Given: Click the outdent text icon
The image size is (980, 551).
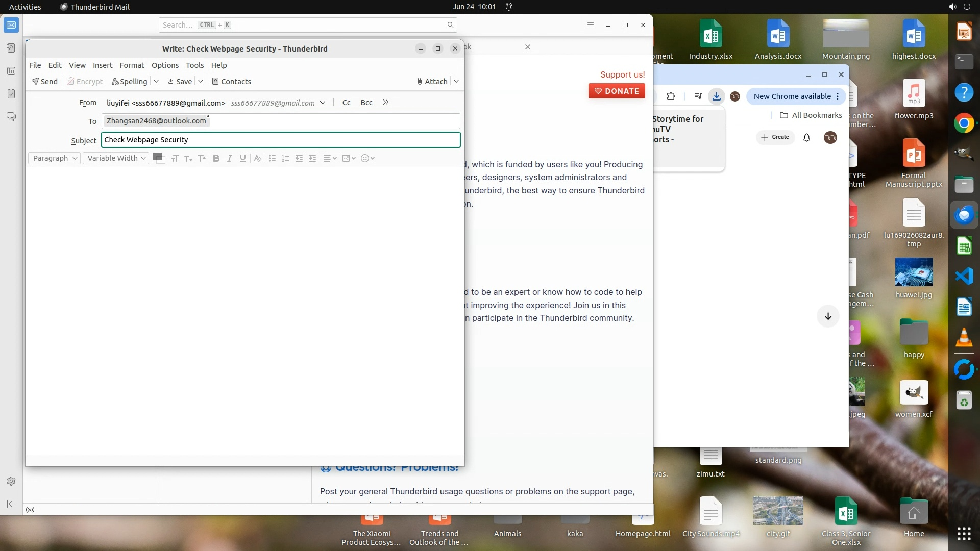Looking at the screenshot, I should pos(299,158).
